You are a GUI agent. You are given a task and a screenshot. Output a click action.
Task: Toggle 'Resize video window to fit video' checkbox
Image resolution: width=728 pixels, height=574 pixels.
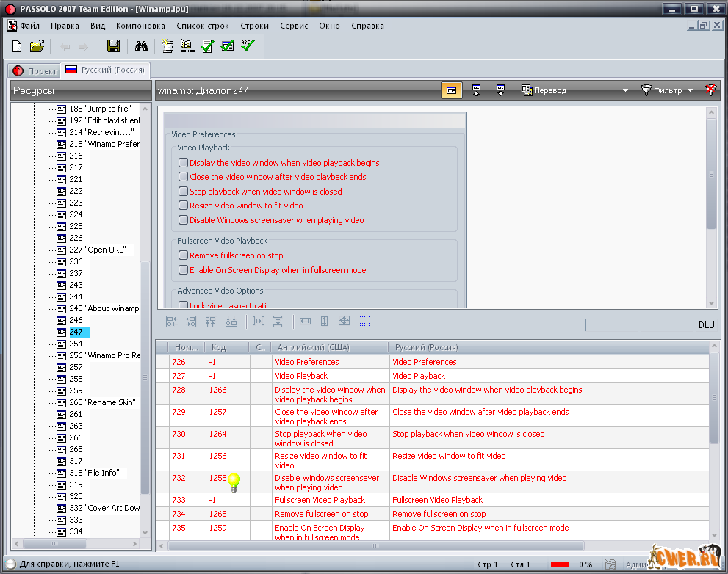coord(184,206)
